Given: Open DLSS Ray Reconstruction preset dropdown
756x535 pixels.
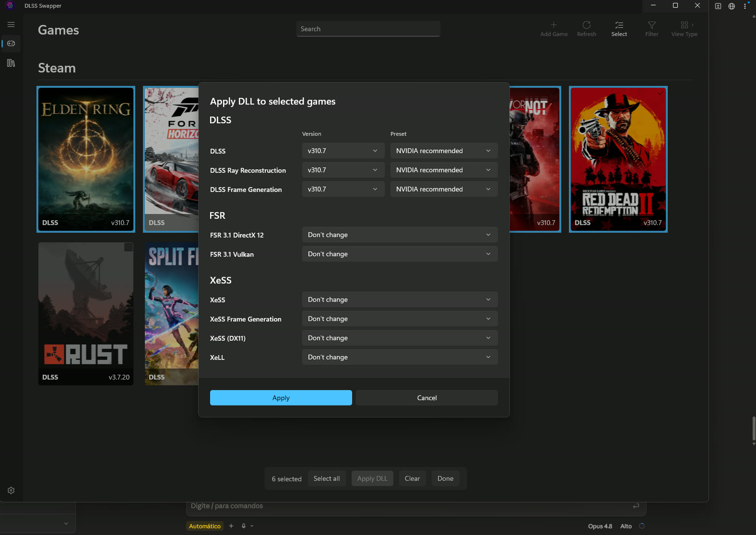Looking at the screenshot, I should (444, 170).
